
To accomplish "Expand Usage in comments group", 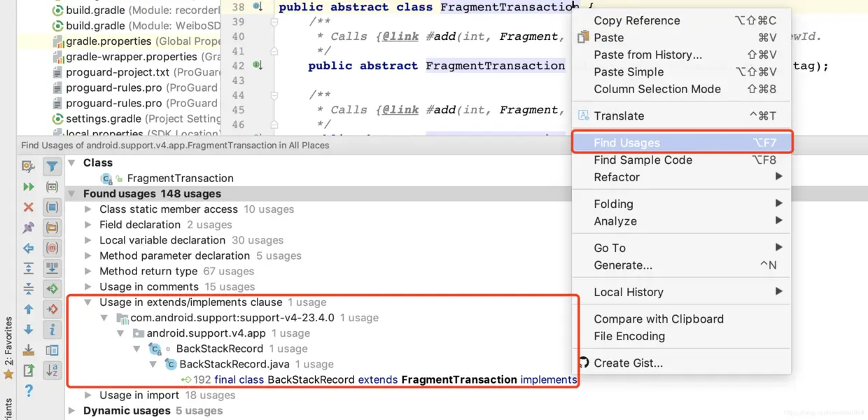I will [87, 286].
